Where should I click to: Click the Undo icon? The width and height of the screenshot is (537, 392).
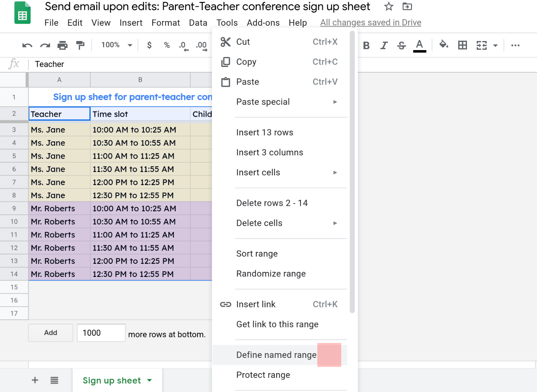coord(27,45)
